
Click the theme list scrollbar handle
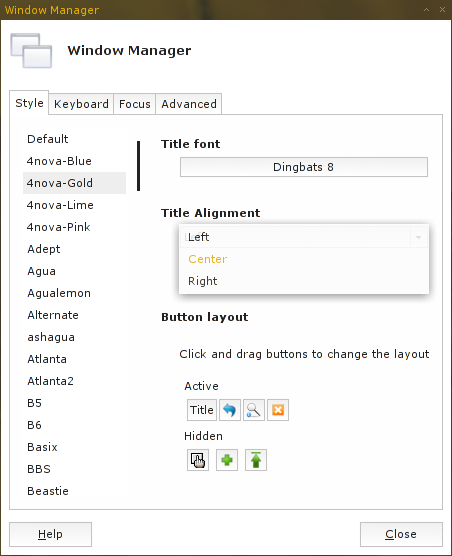pos(139,166)
